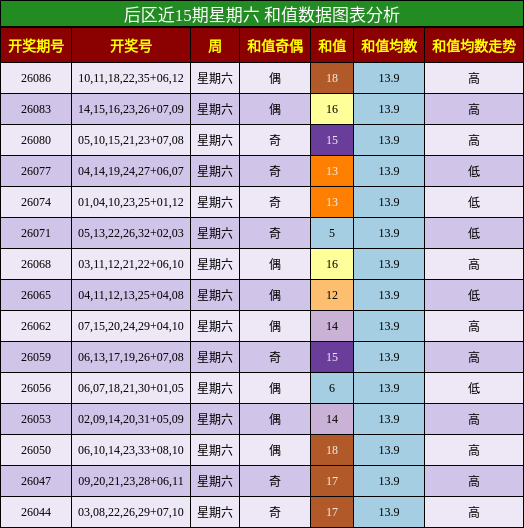Select draw numbers '06,13,17,19,26+07,08'
Image resolution: width=524 pixels, height=528 pixels.
pos(131,357)
